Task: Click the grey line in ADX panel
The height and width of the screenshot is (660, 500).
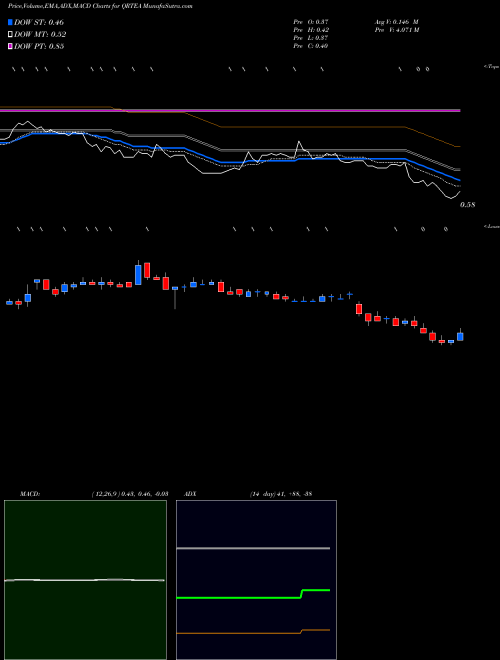Action: coord(253,548)
